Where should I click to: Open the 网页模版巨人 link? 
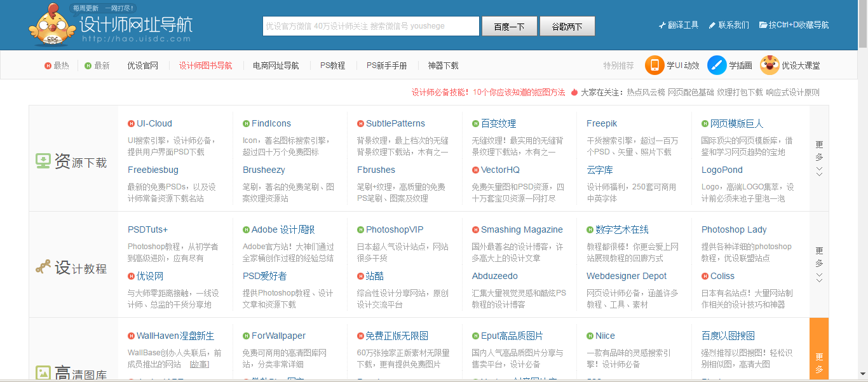[x=736, y=123]
